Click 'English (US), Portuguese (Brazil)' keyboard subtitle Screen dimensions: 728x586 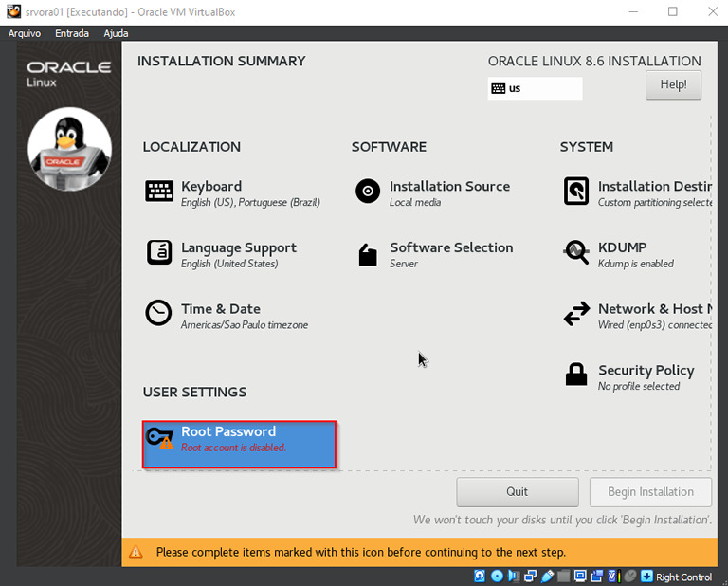pos(250,203)
